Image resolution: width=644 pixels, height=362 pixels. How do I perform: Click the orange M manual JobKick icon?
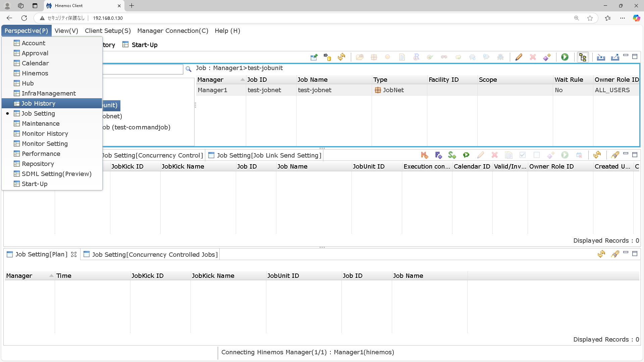point(424,155)
